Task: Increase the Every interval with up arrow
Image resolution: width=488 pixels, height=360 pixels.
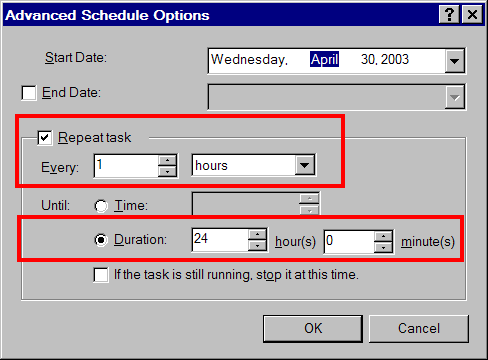Action: (x=167, y=160)
